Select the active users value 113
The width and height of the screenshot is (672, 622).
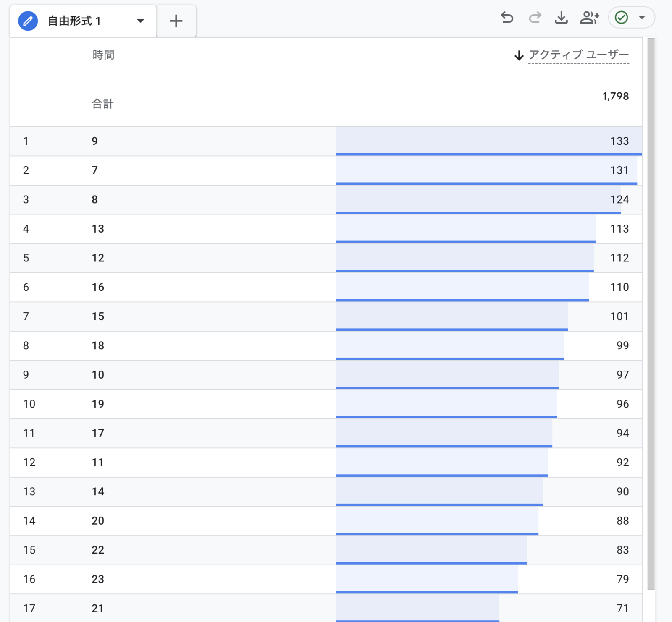pyautogui.click(x=619, y=229)
